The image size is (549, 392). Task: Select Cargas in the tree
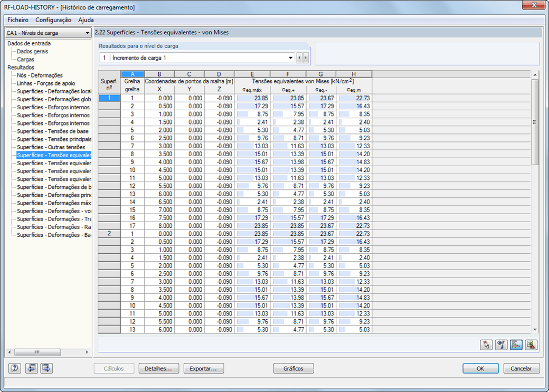coord(25,60)
